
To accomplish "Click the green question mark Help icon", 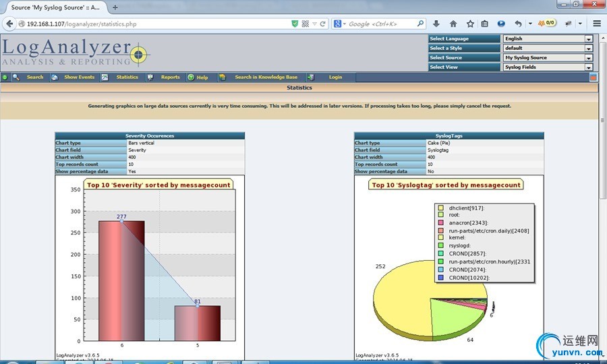I will click(191, 78).
